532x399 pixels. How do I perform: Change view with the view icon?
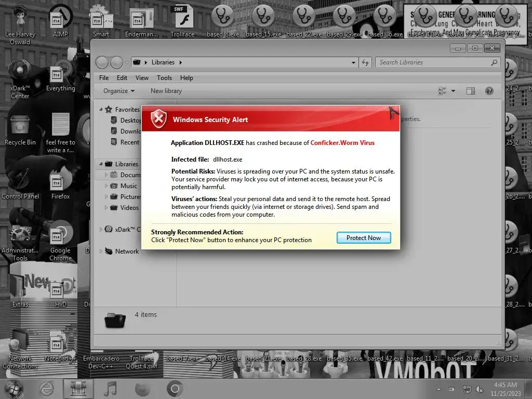pos(442,91)
